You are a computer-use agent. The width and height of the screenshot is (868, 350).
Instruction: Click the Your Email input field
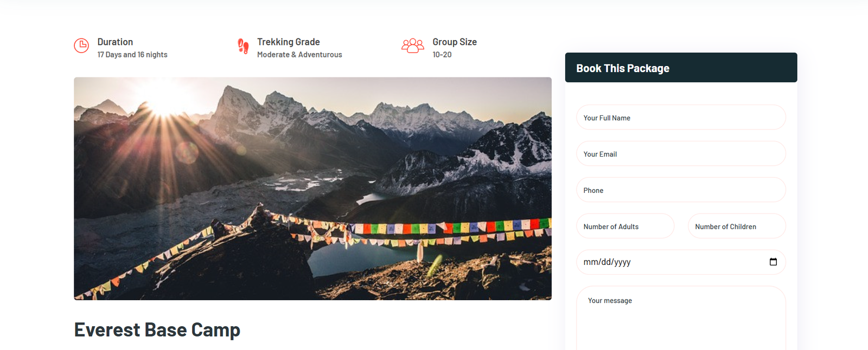click(x=681, y=153)
